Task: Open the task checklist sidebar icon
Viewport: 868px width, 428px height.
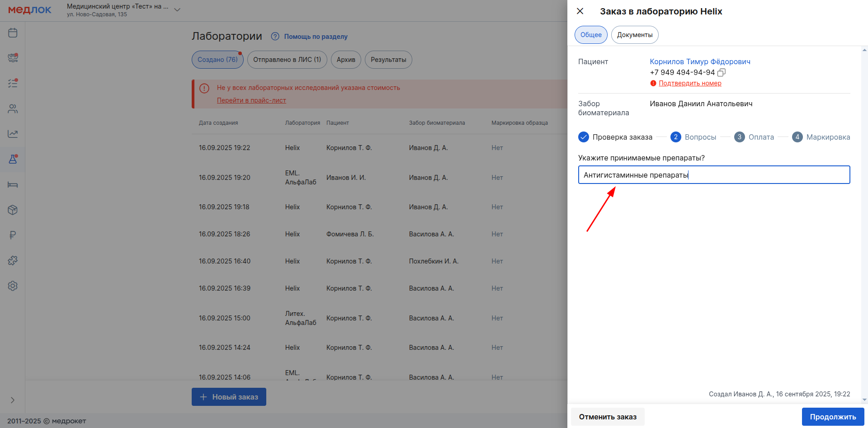Action: tap(13, 83)
